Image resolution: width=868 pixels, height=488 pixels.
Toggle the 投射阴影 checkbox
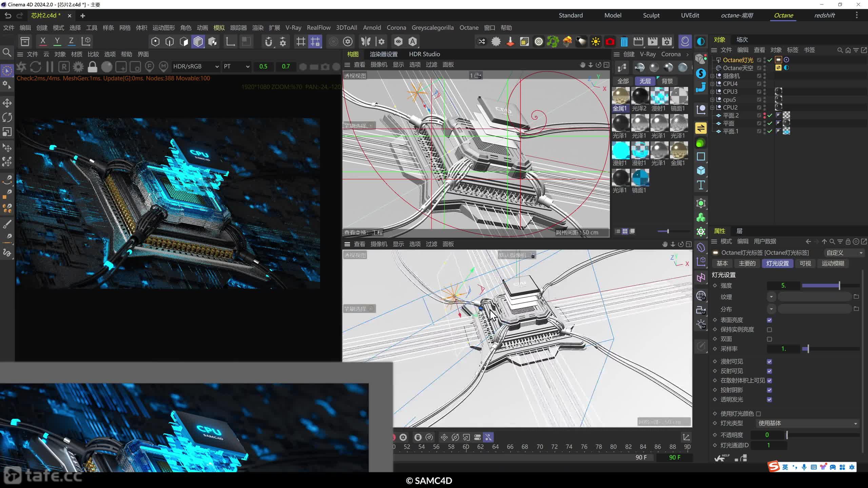[x=769, y=390]
